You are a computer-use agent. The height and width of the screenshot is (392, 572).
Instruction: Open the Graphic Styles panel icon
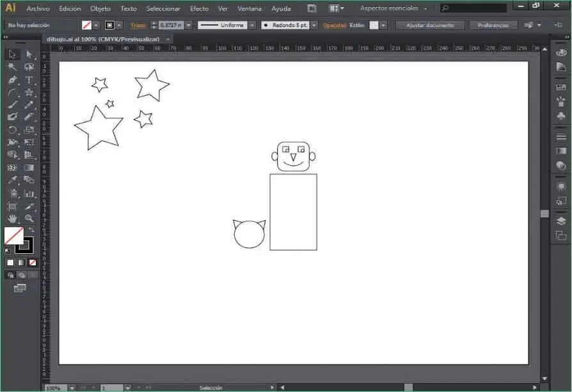click(x=560, y=201)
